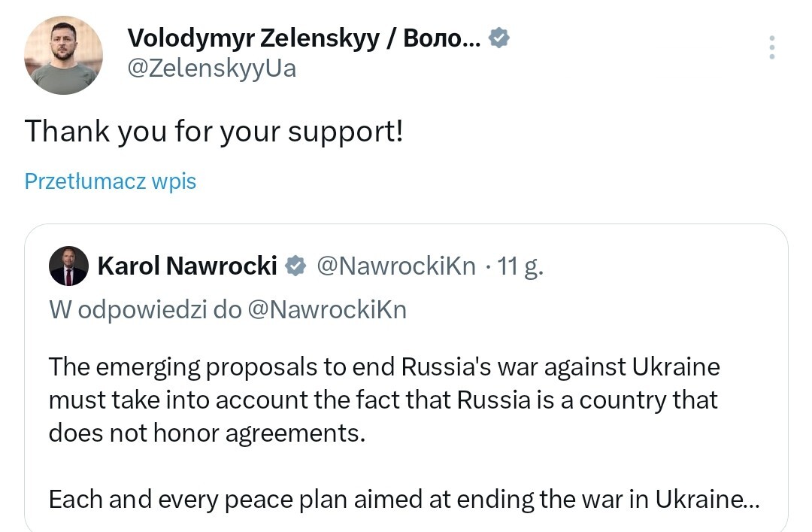Click Karol Nawrocki's verified badge icon
This screenshot has width=812, height=532.
[x=297, y=265]
